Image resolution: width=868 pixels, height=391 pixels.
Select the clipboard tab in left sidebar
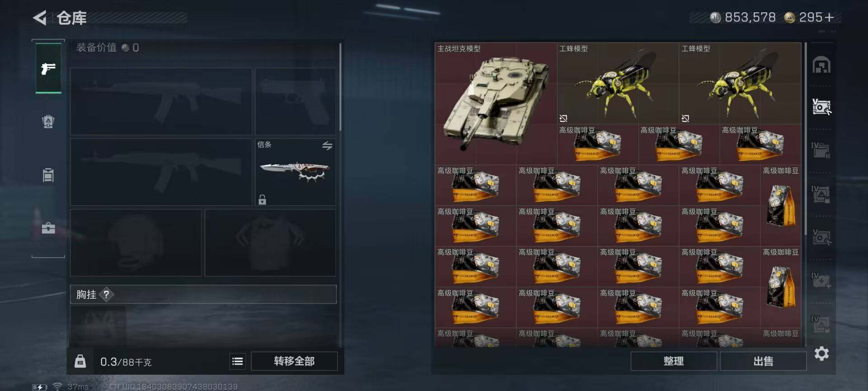[48, 175]
